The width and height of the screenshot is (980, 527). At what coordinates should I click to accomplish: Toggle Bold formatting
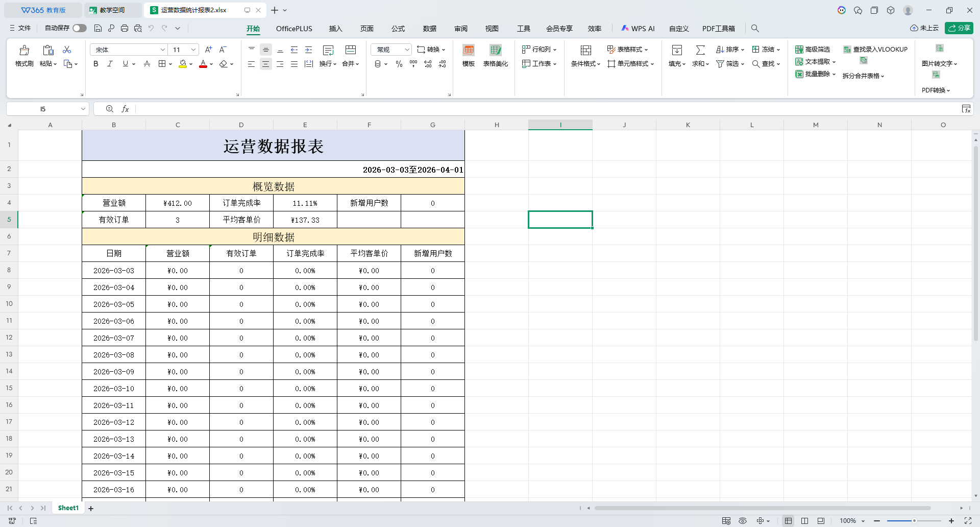coord(95,64)
